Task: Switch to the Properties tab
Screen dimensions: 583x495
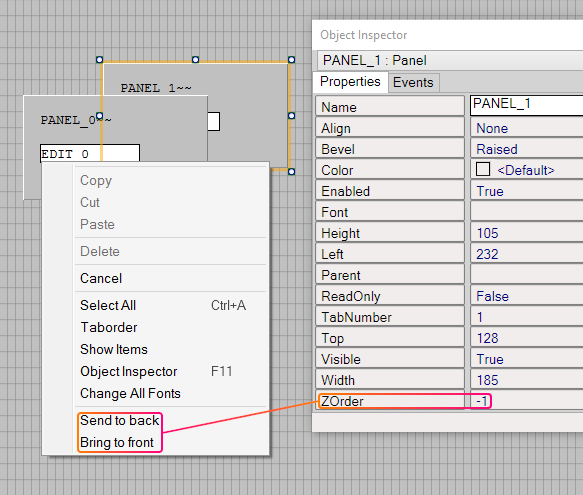Action: click(350, 81)
